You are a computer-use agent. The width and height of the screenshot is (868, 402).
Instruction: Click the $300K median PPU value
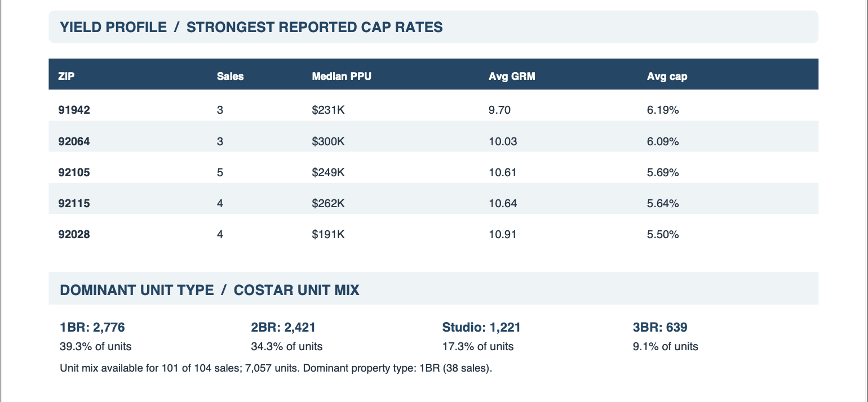328,142
